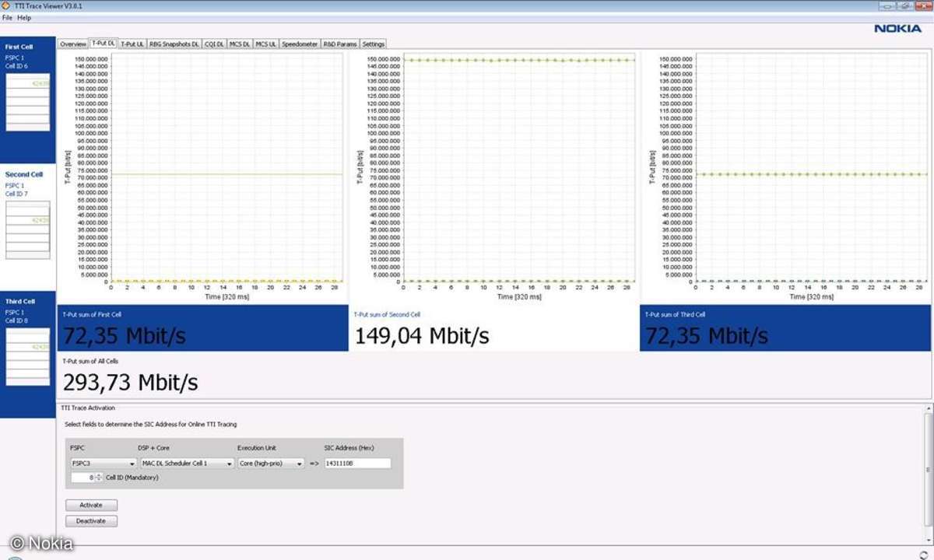The width and height of the screenshot is (934, 560).
Task: Click 'Cell ID 8' under Third Cell
Action: [x=16, y=320]
